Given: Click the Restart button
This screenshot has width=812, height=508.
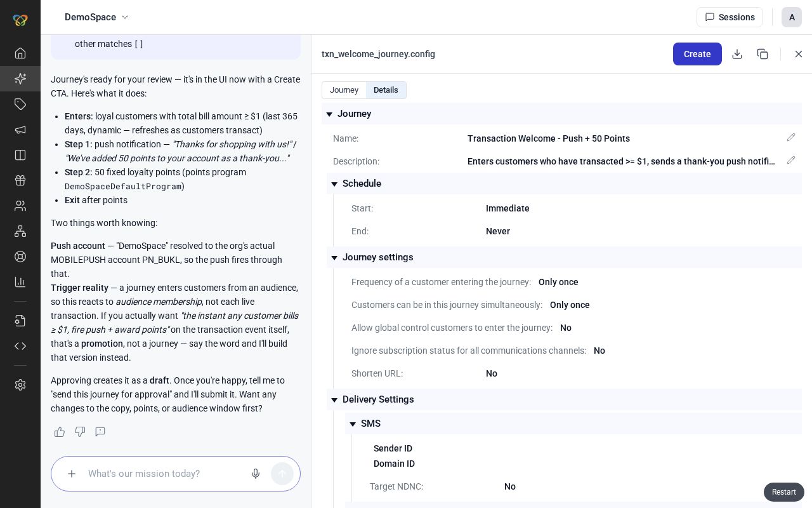Looking at the screenshot, I should [784, 492].
